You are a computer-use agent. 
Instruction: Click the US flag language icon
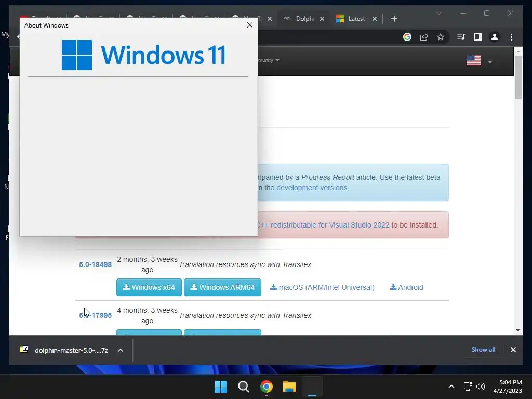(x=473, y=60)
